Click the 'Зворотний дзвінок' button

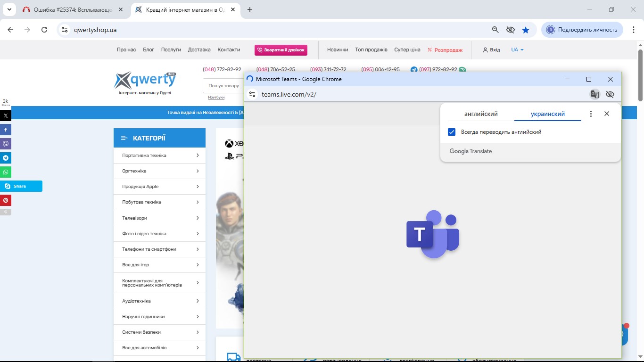tap(281, 49)
